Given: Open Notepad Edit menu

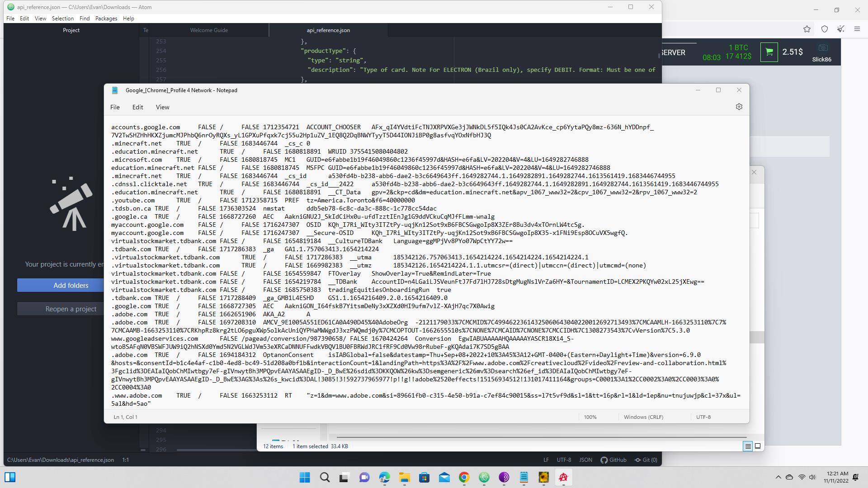Looking at the screenshot, I should tap(137, 107).
